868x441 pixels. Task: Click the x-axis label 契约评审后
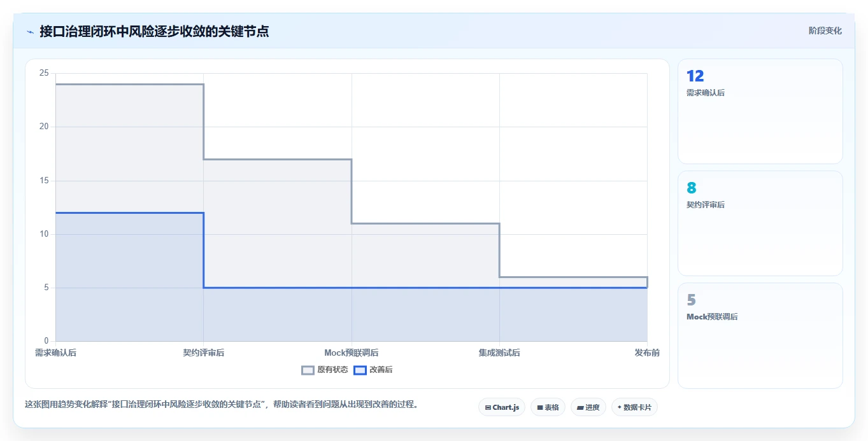coord(204,353)
